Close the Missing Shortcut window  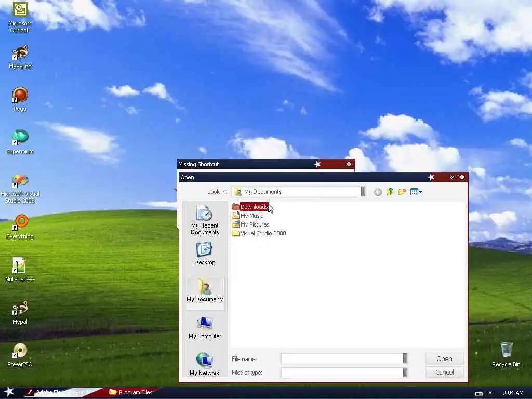click(x=349, y=164)
